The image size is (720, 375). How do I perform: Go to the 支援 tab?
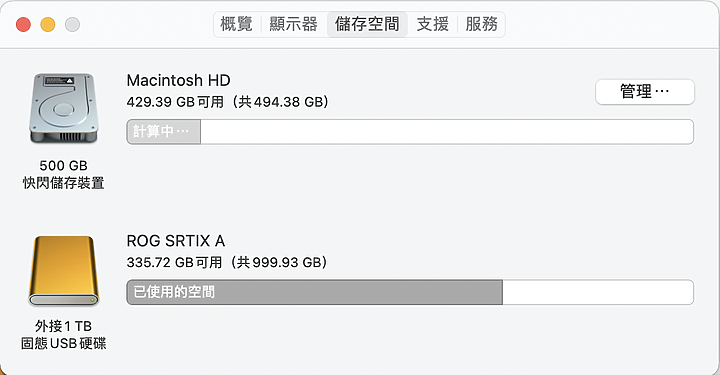(x=433, y=24)
